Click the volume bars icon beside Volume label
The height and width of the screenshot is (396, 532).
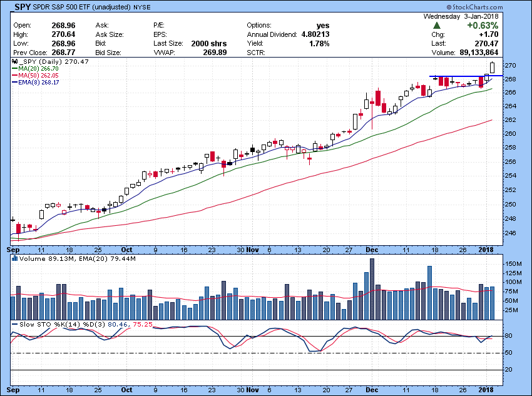click(x=15, y=258)
